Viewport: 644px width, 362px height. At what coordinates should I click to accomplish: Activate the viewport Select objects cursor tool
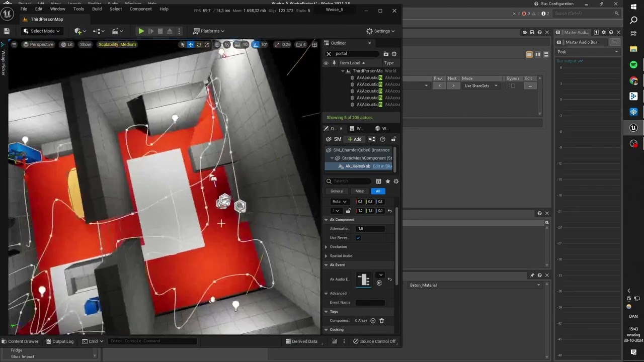click(x=183, y=45)
